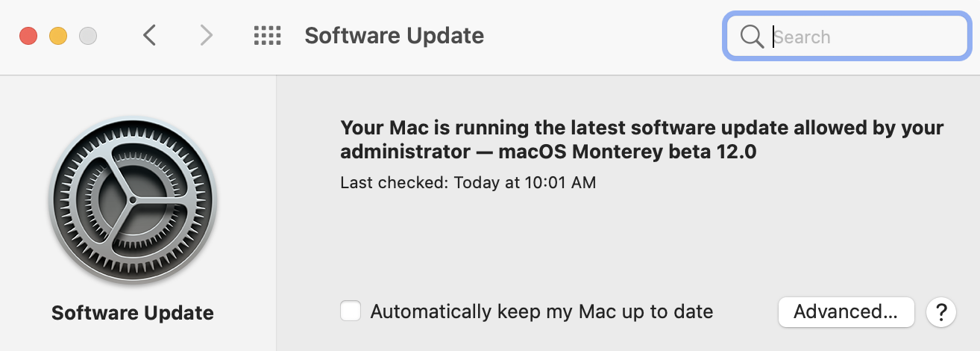Image resolution: width=980 pixels, height=351 pixels.
Task: Click empty toolbar space right of the title
Action: click(604, 36)
